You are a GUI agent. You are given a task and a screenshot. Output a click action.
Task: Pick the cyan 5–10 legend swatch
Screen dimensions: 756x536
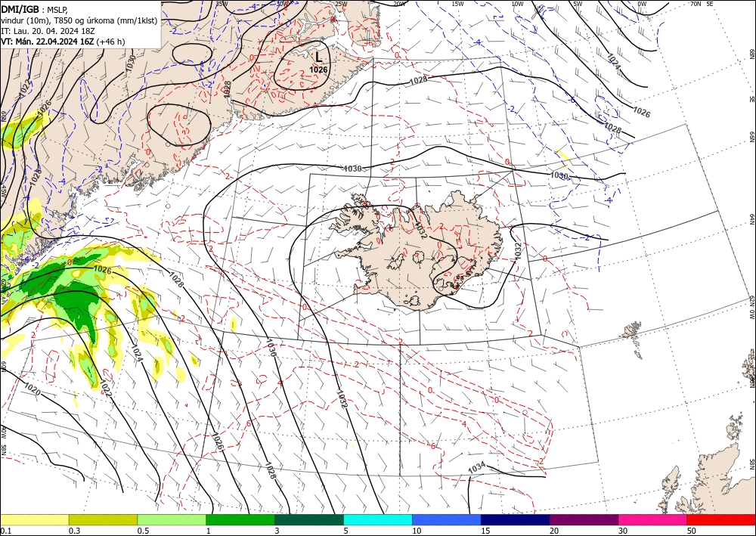tap(378, 519)
